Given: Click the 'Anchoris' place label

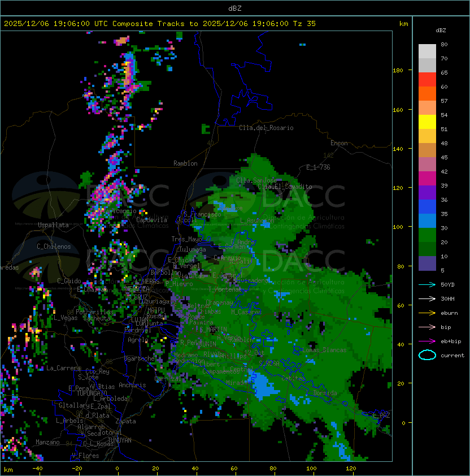Looking at the screenshot, I should 132,385.
